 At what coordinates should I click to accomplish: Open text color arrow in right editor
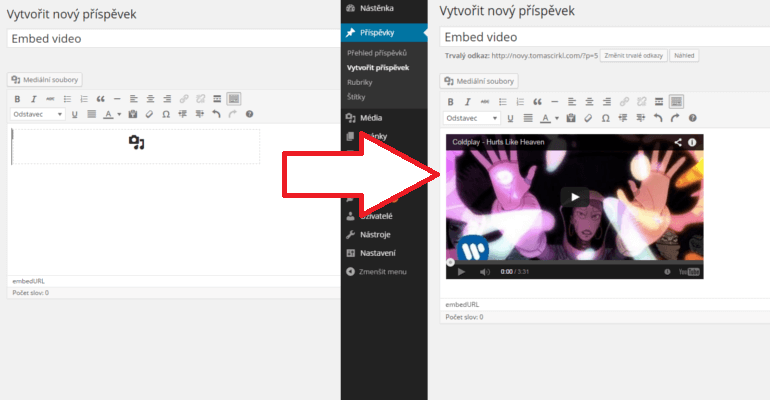pyautogui.click(x=556, y=118)
